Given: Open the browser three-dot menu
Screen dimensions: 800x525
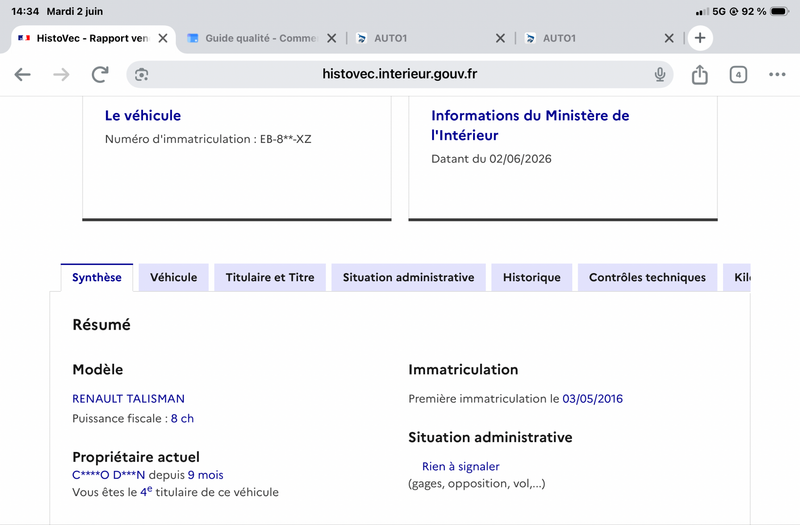Looking at the screenshot, I should click(x=777, y=74).
